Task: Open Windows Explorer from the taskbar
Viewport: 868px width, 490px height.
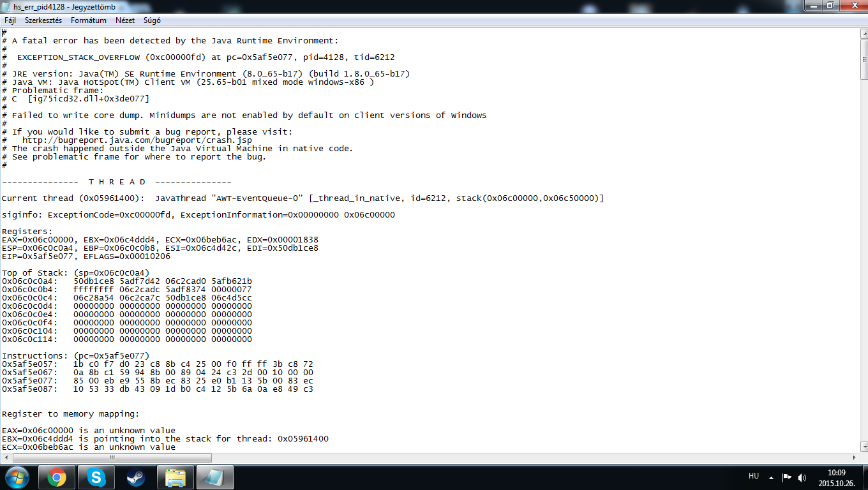Action: [176, 477]
